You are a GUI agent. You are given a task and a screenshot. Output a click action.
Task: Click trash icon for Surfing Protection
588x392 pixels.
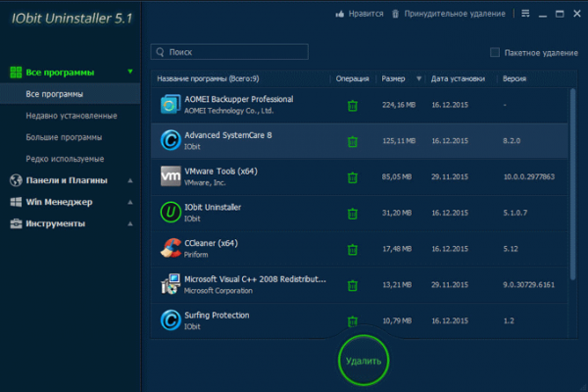pos(353,321)
